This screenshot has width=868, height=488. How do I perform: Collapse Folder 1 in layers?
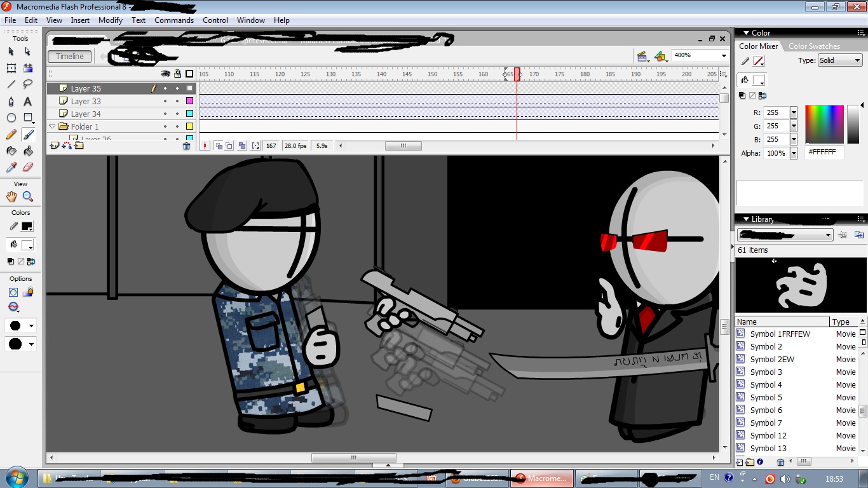coord(53,126)
